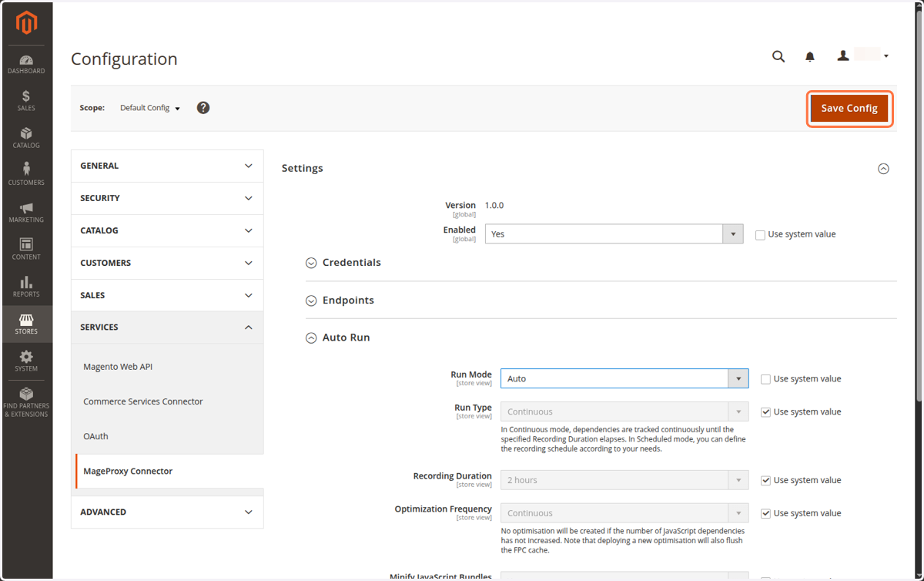The image size is (924, 581).
Task: Uncheck Use system value for Optimization Frequency
Action: pyautogui.click(x=765, y=514)
